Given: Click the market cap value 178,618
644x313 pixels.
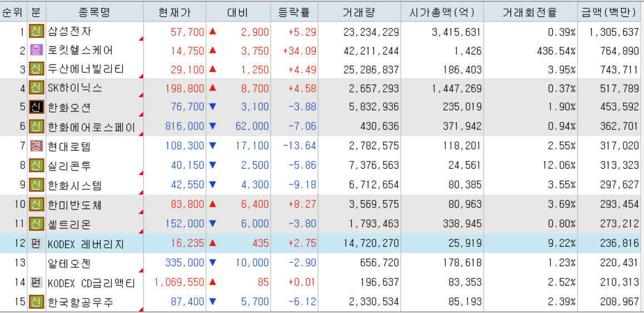Looking at the screenshot, I should (462, 263).
